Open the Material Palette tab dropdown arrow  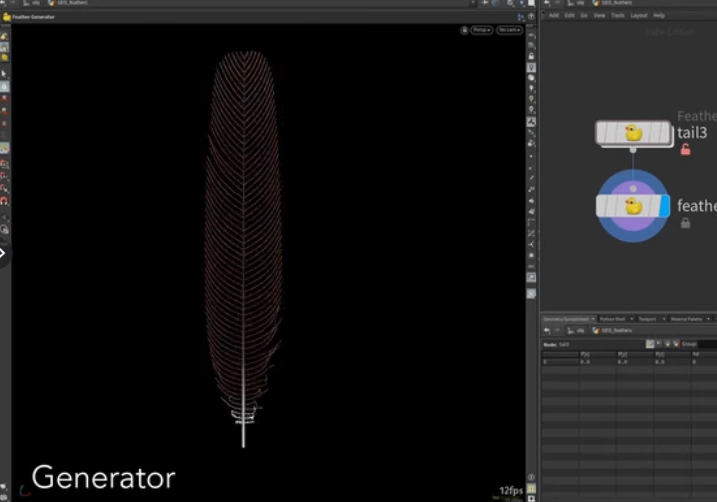point(708,319)
